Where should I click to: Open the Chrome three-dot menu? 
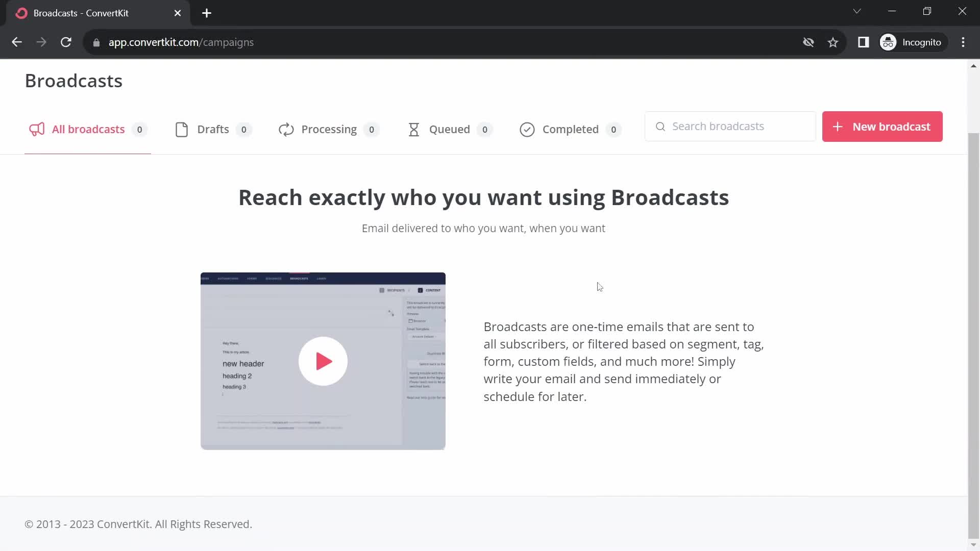pos(963,42)
